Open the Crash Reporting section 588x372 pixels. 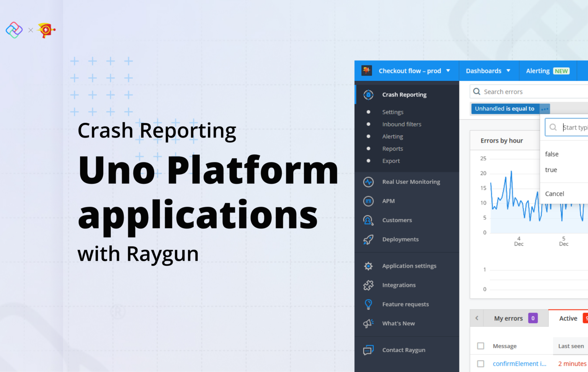point(404,94)
